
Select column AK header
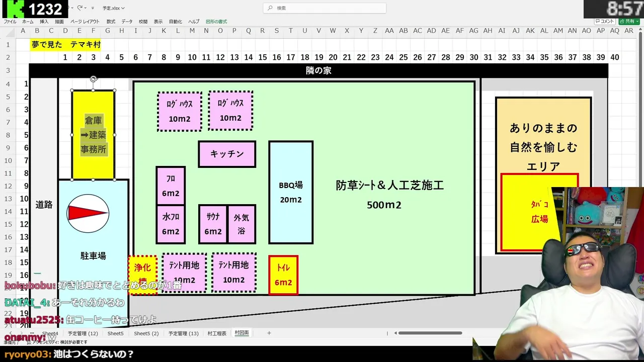(530, 31)
